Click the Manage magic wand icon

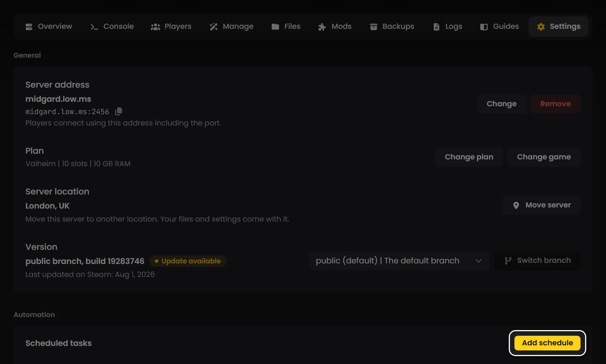point(214,27)
